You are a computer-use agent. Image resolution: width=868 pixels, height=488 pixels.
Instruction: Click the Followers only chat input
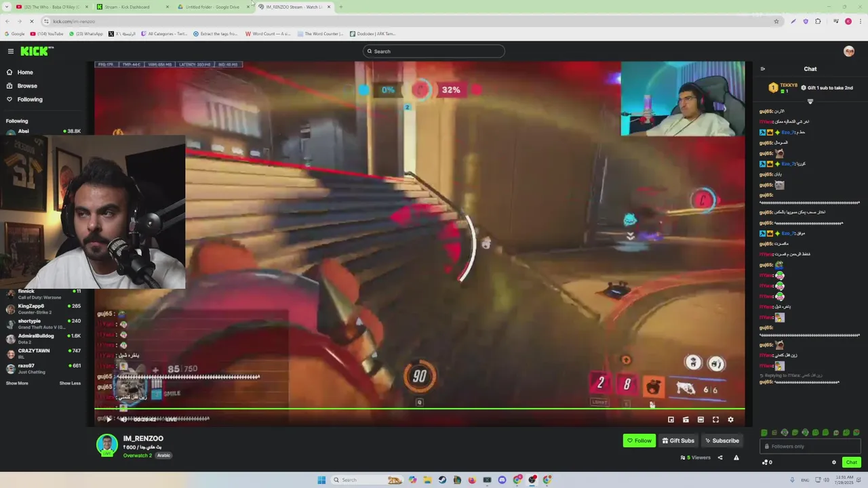coord(810,446)
